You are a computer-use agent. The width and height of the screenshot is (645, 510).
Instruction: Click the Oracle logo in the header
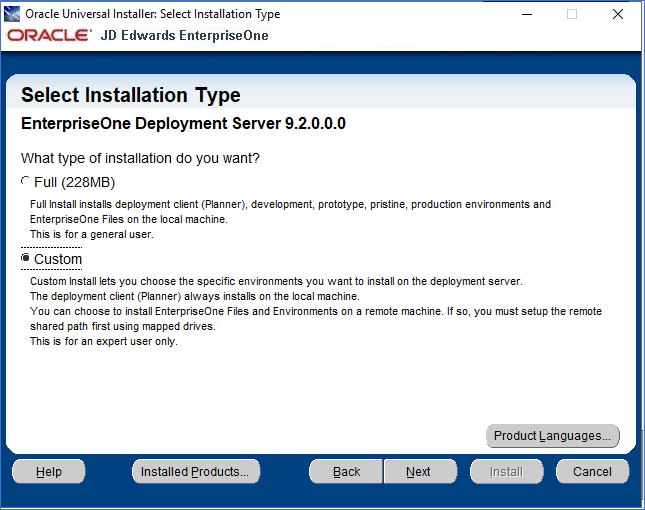(x=49, y=35)
